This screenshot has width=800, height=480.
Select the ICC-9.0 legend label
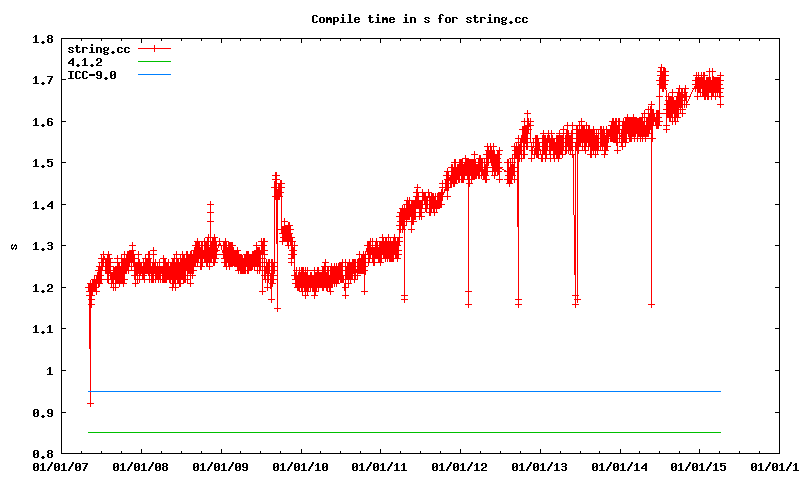pos(91,75)
